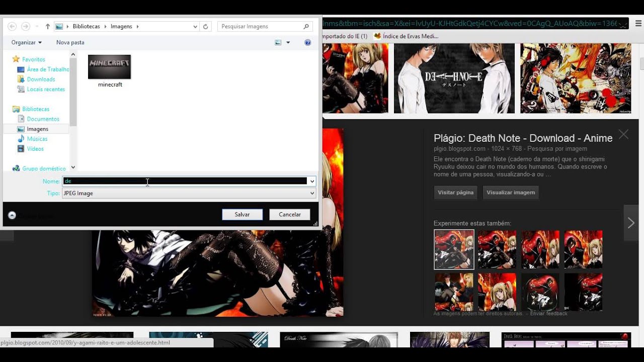Click the forward arrow in save dialog
This screenshot has height=362, width=644.
pyautogui.click(x=26, y=26)
